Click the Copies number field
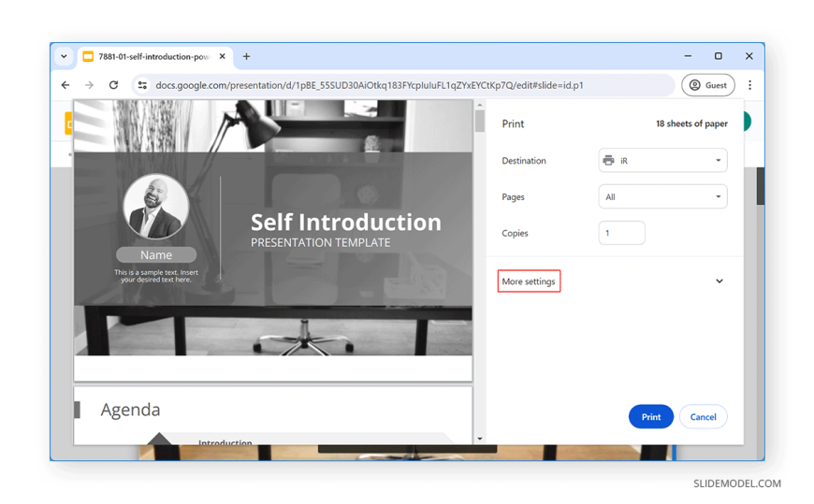 (x=621, y=233)
